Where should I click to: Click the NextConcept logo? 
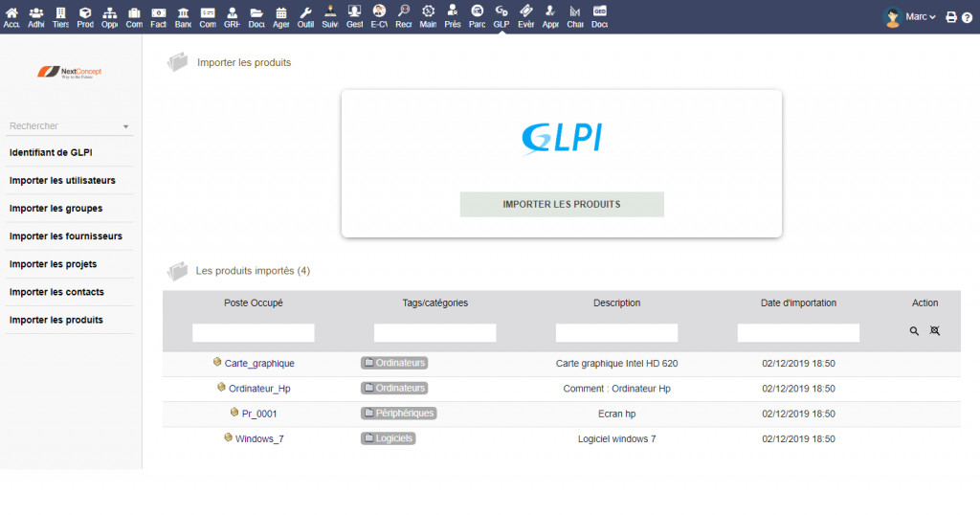coord(69,72)
